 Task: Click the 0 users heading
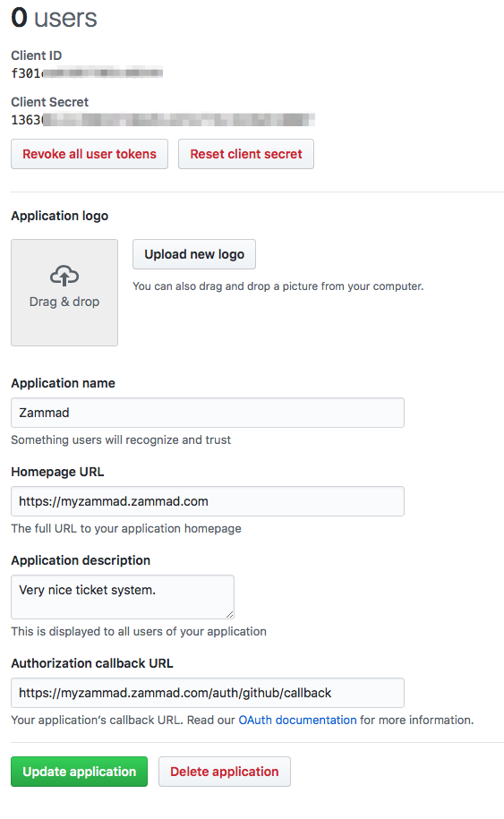pyautogui.click(x=55, y=18)
